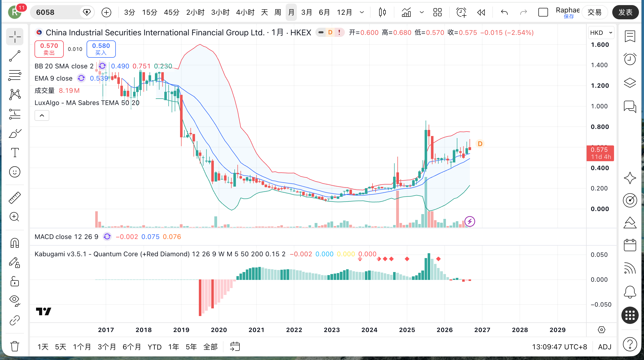Toggle the ADJ adjusted price setting
The width and height of the screenshot is (644, 360).
(x=605, y=347)
